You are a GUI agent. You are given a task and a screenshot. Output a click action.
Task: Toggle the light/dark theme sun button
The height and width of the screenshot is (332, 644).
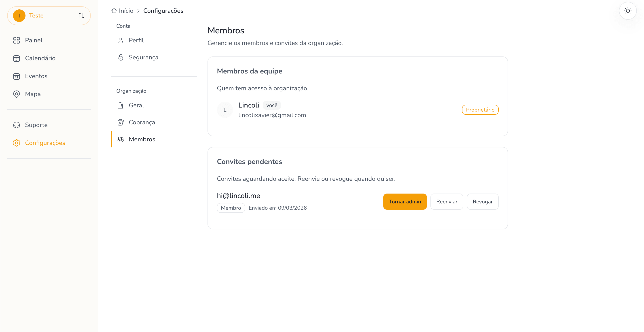point(627,11)
